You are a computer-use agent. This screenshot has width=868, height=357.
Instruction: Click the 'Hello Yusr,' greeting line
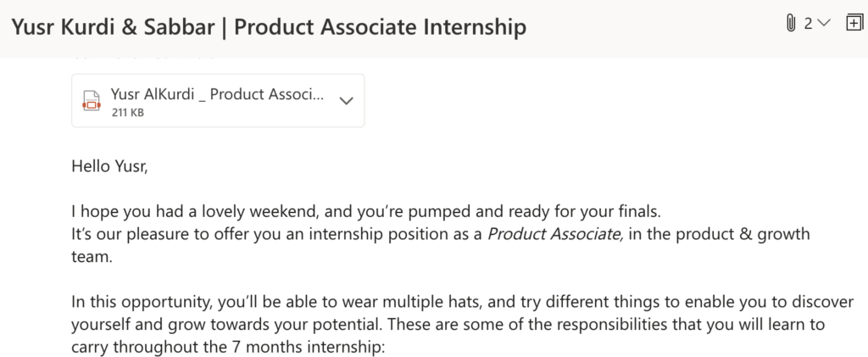pos(110,166)
